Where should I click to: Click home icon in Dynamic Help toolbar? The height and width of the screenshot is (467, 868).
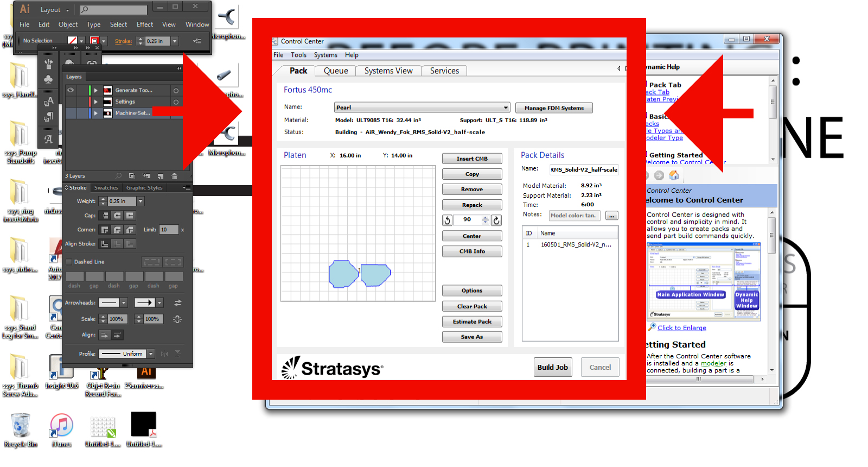pos(674,175)
